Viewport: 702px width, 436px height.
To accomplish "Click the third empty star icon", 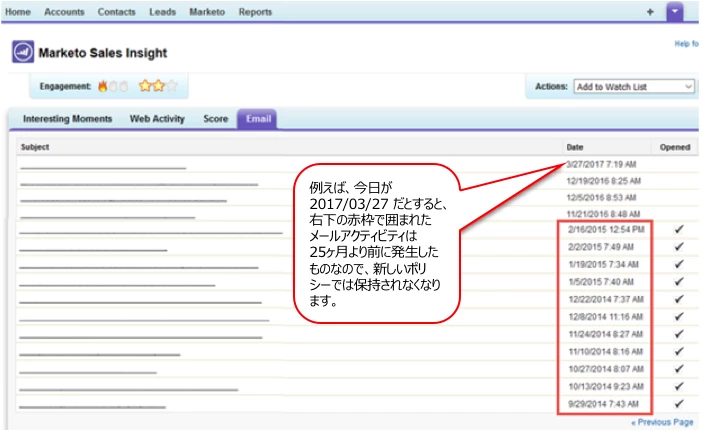I will pyautogui.click(x=172, y=85).
